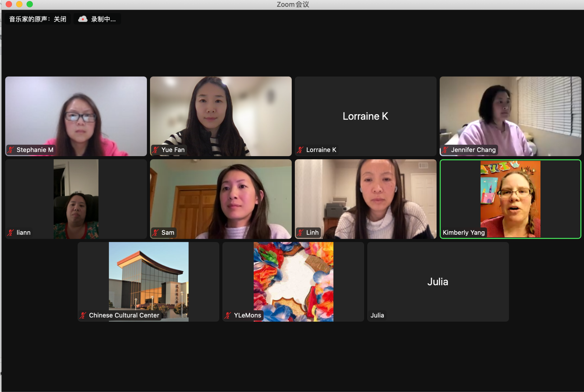
Task: Click the Jennifer Chang name label
Action: pos(473,150)
